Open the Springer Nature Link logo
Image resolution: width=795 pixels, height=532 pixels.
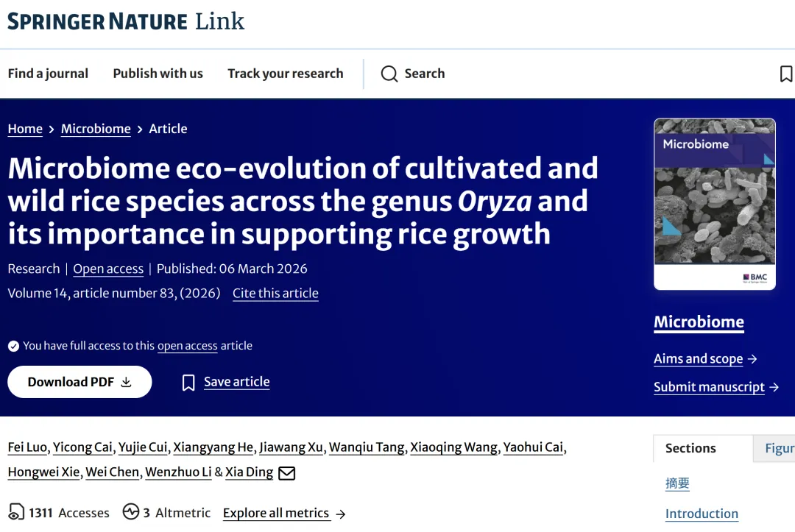coord(126,21)
